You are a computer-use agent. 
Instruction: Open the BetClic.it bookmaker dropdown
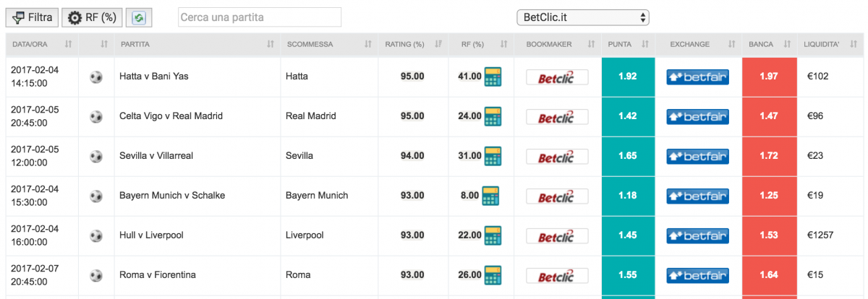click(x=582, y=17)
